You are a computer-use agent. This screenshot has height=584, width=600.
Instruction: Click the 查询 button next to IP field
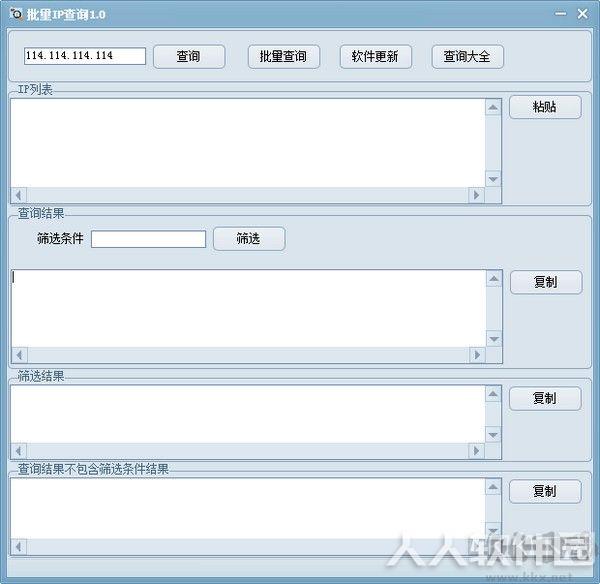tap(189, 57)
